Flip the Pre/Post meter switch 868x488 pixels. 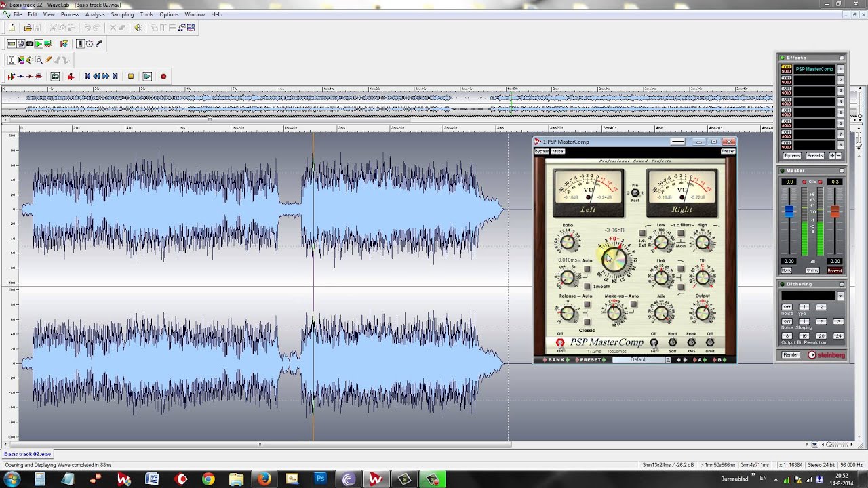pos(635,192)
